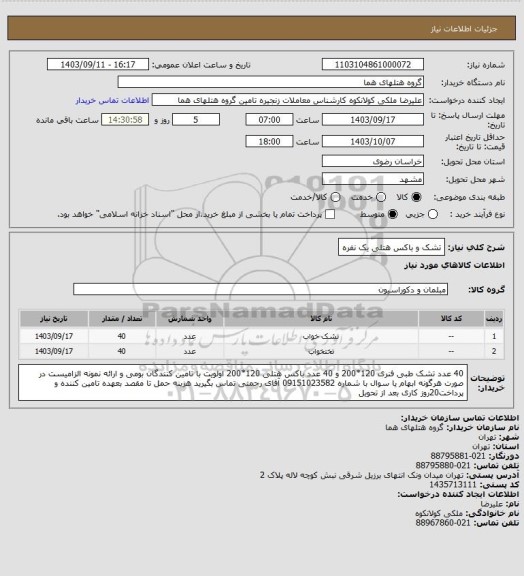Click the countdown timer 14:30:58

click(125, 120)
